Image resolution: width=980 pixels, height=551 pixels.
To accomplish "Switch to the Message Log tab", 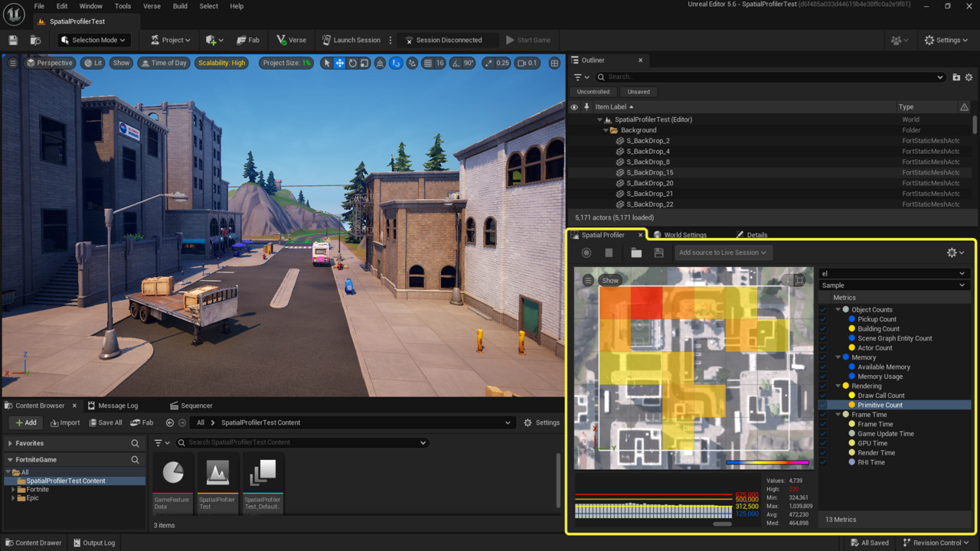I will point(113,406).
